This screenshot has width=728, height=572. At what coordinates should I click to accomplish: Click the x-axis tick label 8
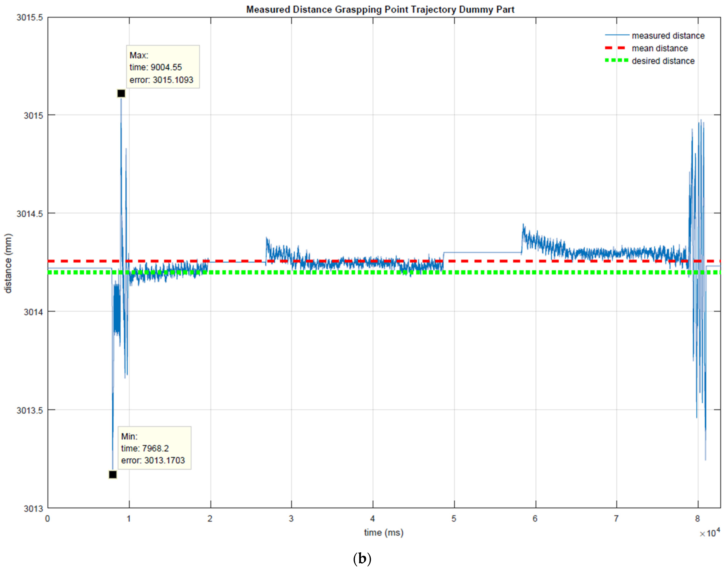coord(697,519)
